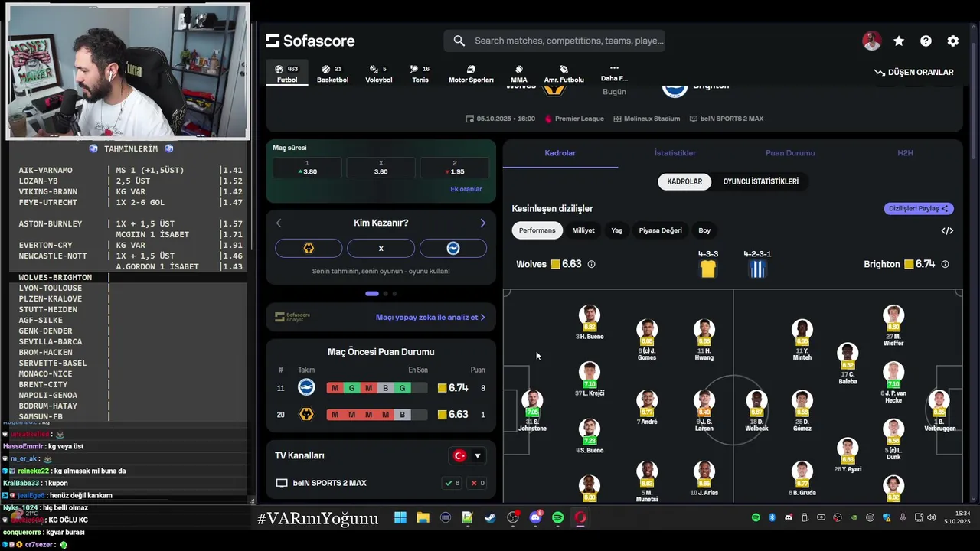Image resolution: width=980 pixels, height=551 pixels.
Task: Click the search matches input field
Action: [554, 41]
